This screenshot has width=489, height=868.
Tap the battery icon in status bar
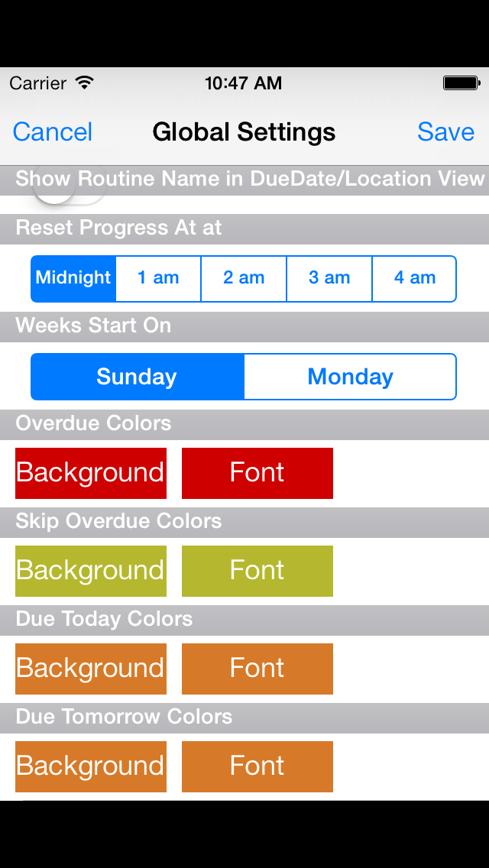tap(461, 83)
